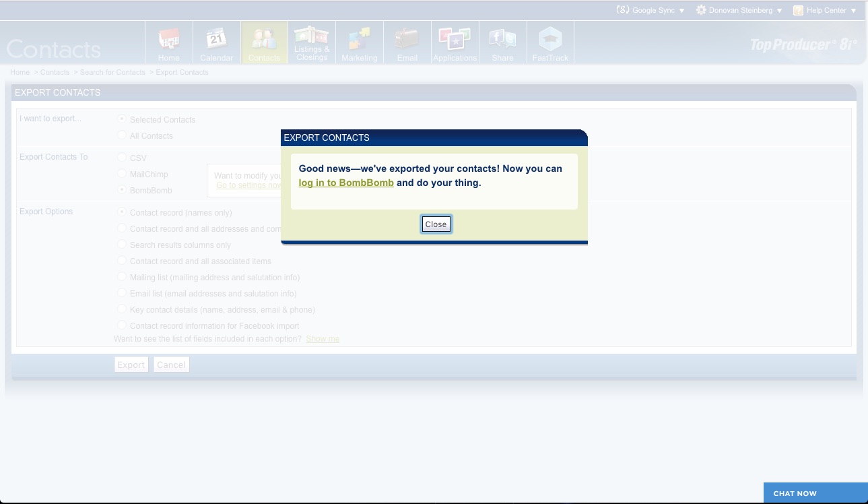Select Contact record (names only) option
The width and height of the screenshot is (868, 504).
point(122,212)
